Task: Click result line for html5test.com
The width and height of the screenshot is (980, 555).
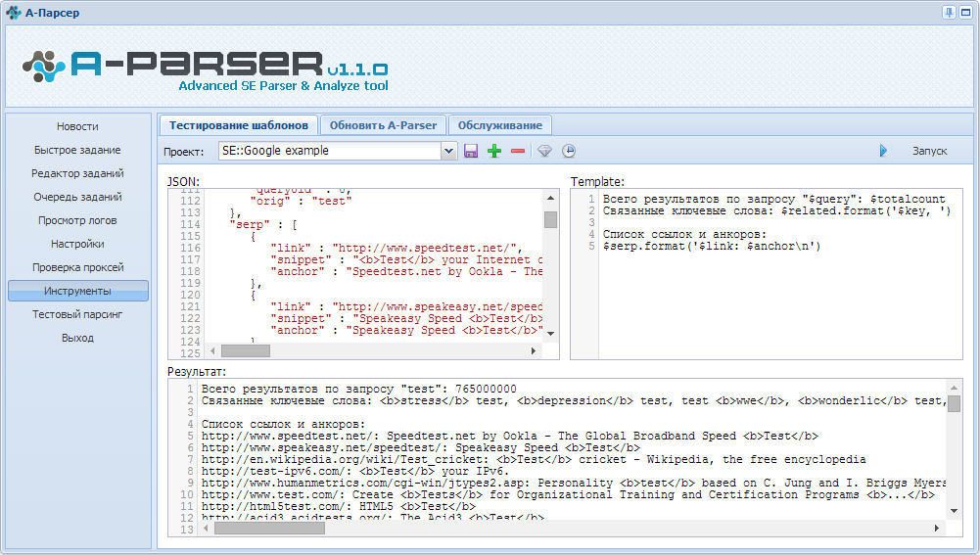Action: [338, 507]
